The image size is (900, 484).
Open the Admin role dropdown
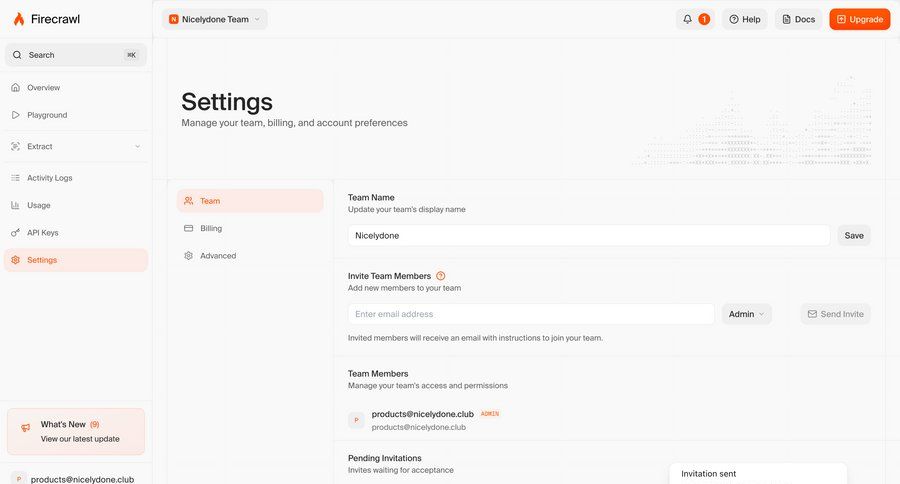746,314
